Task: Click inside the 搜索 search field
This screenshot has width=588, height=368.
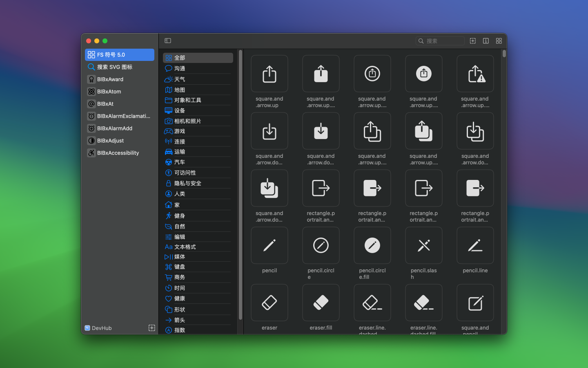Action: click(x=440, y=41)
